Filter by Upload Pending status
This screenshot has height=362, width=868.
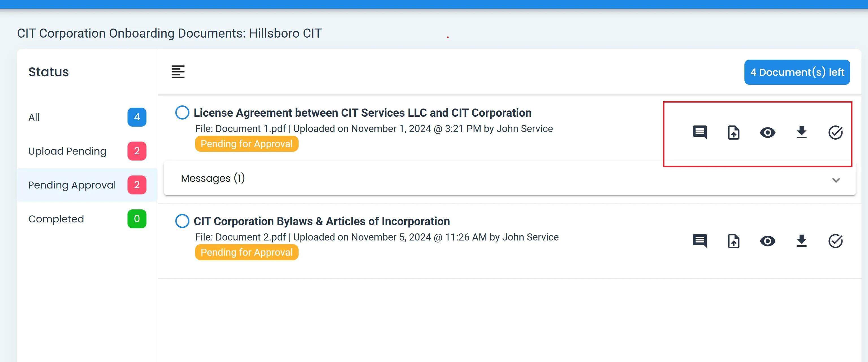[87, 151]
